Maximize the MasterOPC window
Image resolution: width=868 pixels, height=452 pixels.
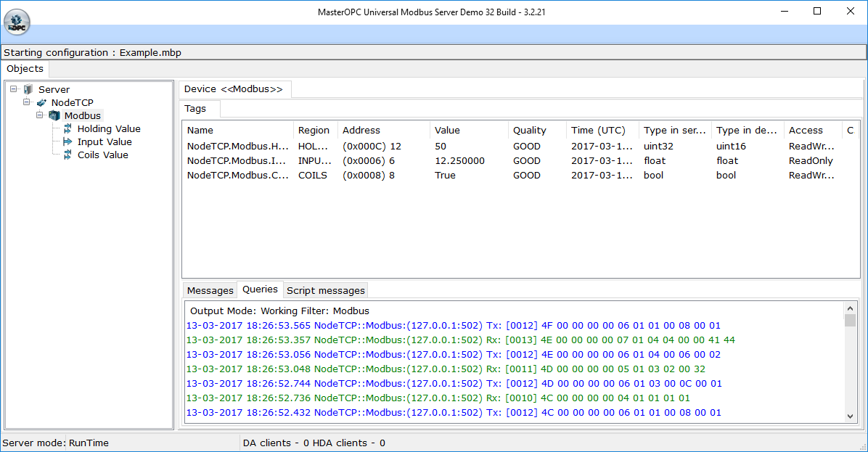coord(817,11)
